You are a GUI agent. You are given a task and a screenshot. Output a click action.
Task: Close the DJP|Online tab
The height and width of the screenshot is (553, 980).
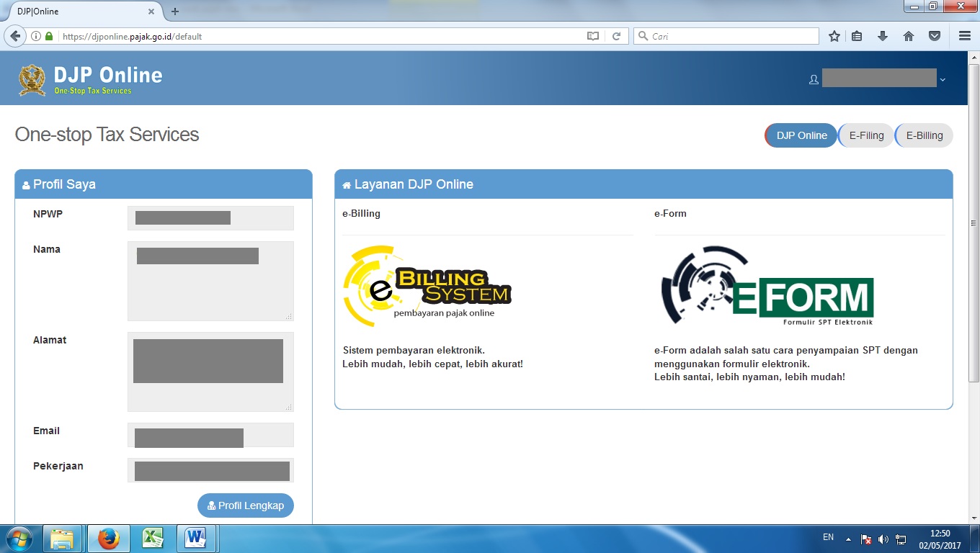click(x=151, y=12)
